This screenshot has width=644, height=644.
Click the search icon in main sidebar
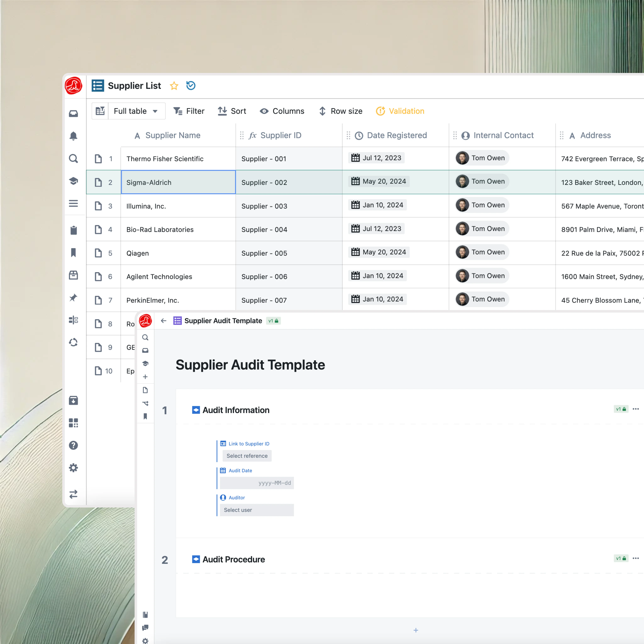coord(73,159)
